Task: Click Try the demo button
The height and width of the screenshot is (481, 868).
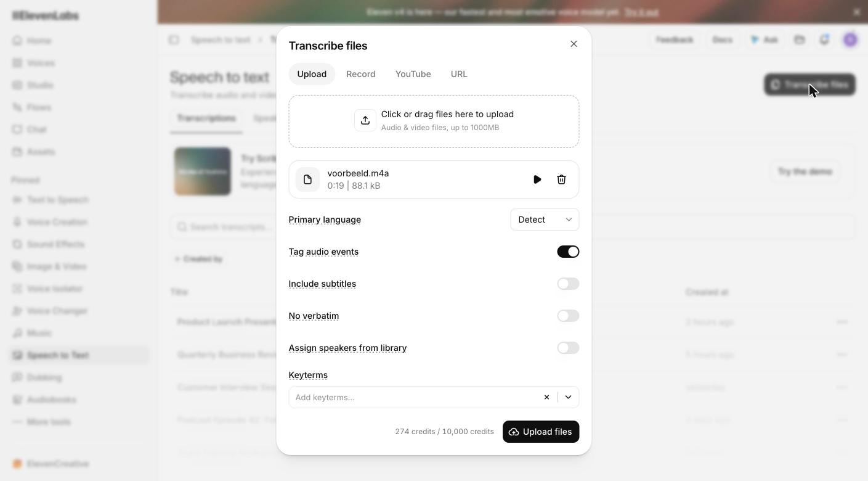Action: click(805, 171)
